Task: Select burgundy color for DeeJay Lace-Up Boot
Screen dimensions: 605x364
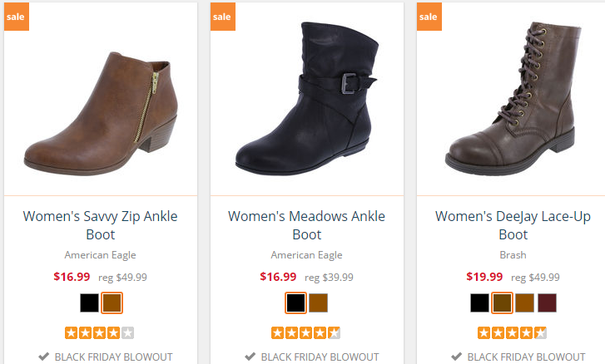Action: (x=547, y=303)
